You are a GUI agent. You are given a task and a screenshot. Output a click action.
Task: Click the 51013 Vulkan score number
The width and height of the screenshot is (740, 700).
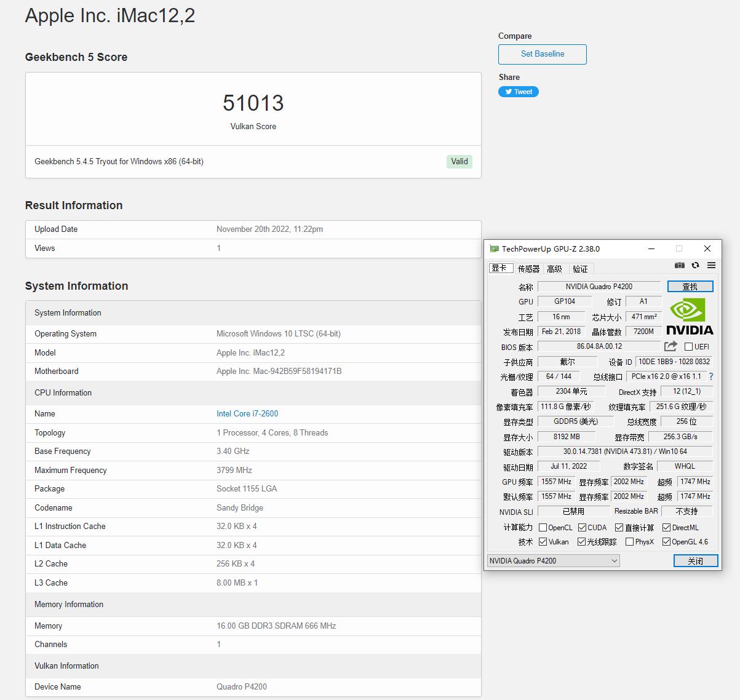pyautogui.click(x=253, y=103)
